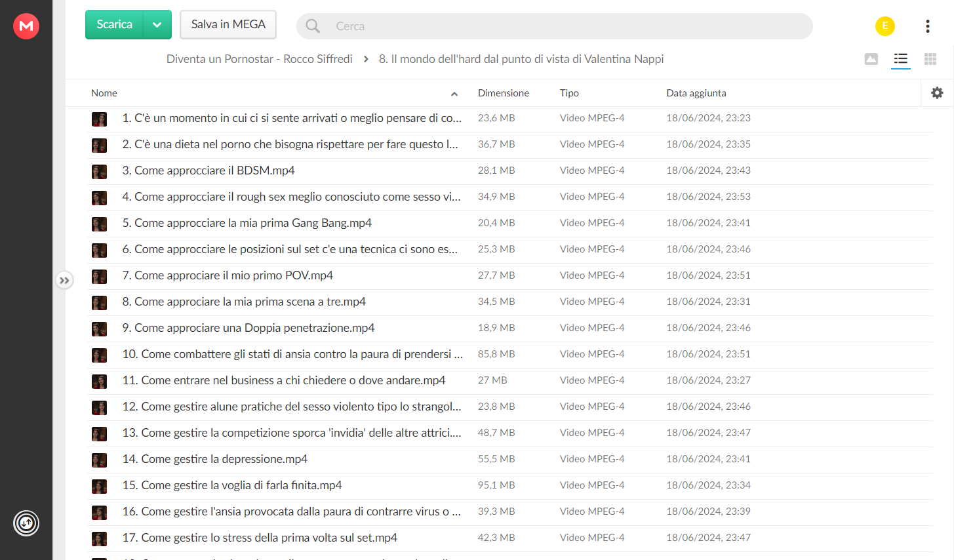The image size is (954, 560).
Task: Open the three-dot more options menu
Action: (927, 26)
